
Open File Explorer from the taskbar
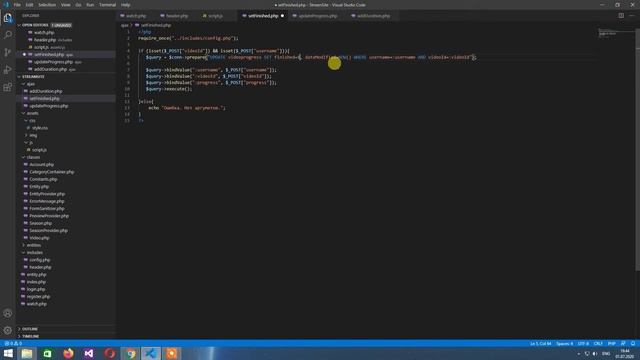[27, 353]
